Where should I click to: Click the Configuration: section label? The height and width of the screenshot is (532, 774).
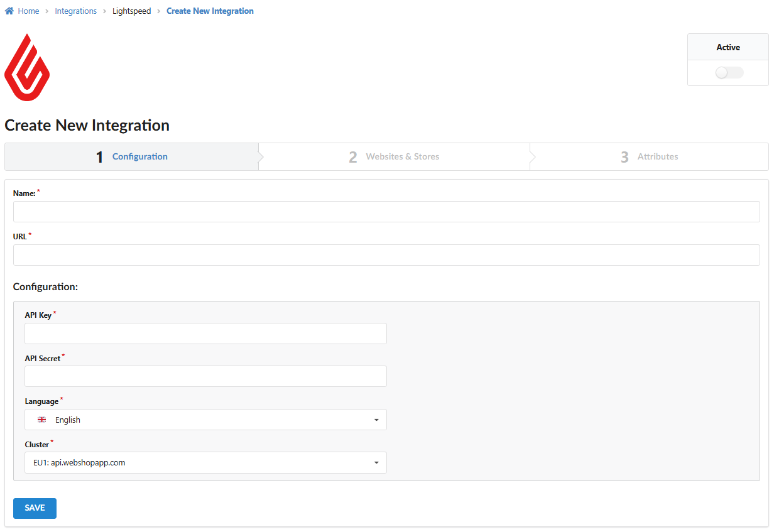(45, 286)
